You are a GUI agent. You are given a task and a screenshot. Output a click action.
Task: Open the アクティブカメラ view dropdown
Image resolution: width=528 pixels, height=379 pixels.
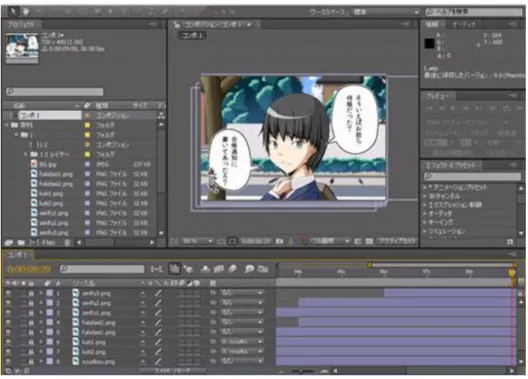pos(397,241)
